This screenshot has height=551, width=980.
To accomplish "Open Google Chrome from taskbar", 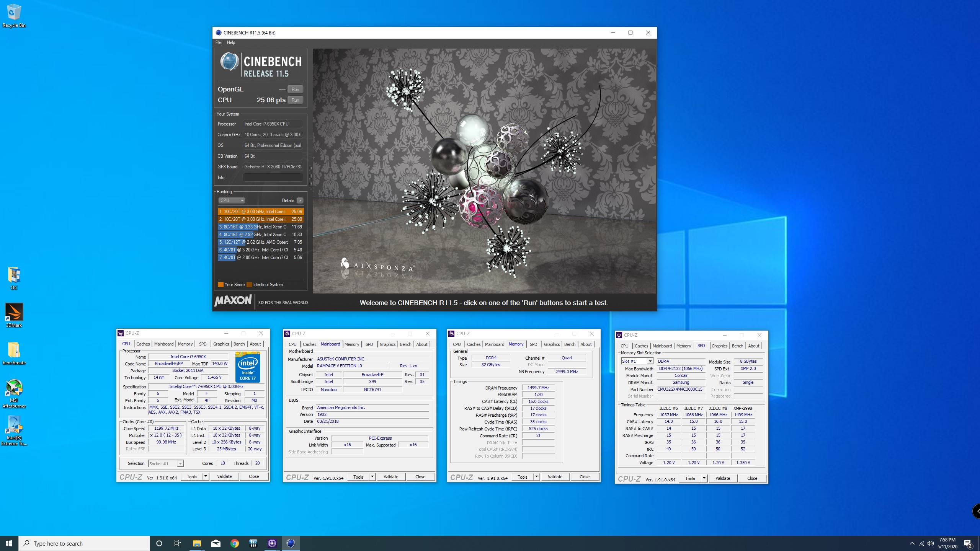I will (x=234, y=543).
